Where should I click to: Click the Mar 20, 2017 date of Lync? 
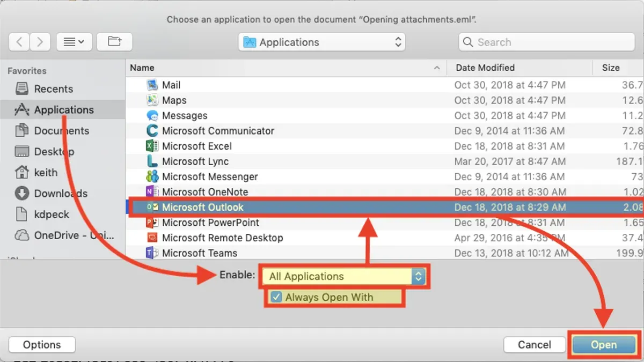[510, 161]
